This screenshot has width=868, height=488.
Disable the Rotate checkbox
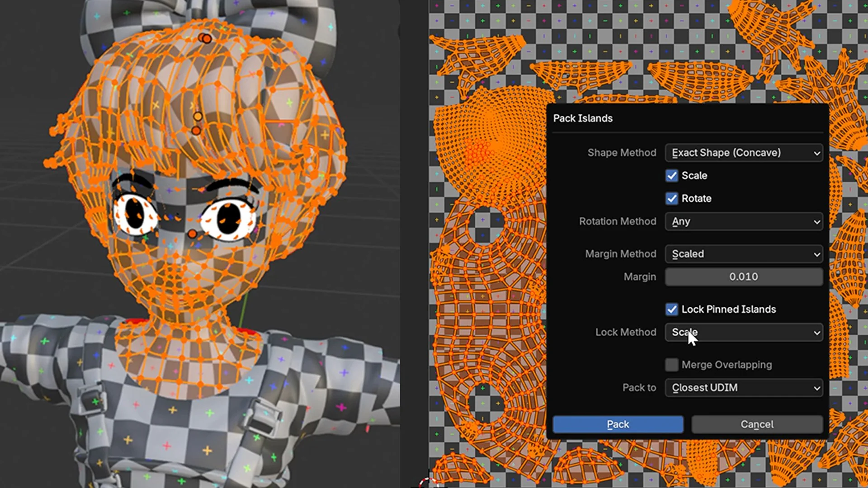point(672,198)
